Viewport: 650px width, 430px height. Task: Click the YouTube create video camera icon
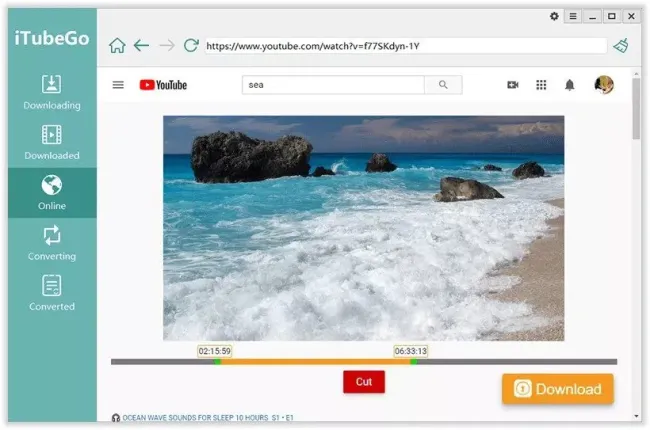pos(513,85)
